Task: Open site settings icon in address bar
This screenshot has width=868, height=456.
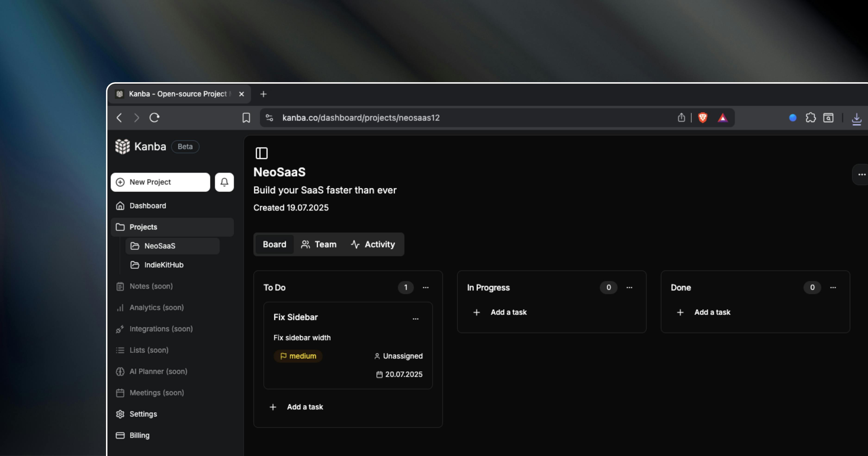Action: tap(269, 118)
